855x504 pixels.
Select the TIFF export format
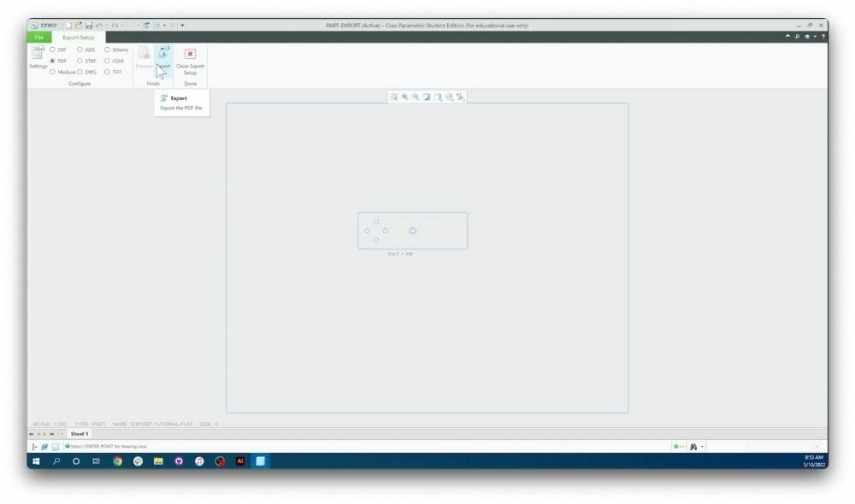(x=107, y=72)
